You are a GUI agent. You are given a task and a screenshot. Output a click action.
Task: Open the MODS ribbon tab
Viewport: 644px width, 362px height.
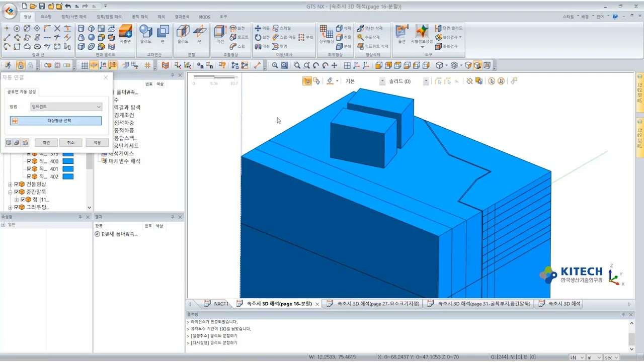pyautogui.click(x=204, y=17)
